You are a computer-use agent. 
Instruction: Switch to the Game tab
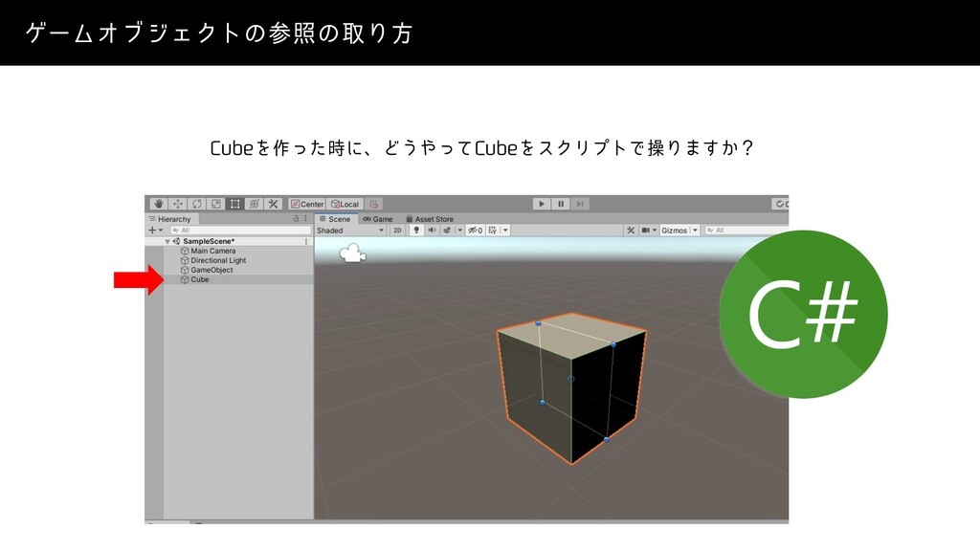tap(378, 219)
